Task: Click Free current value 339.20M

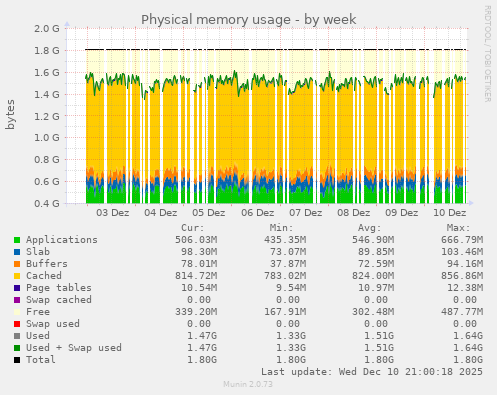Action: click(x=196, y=312)
